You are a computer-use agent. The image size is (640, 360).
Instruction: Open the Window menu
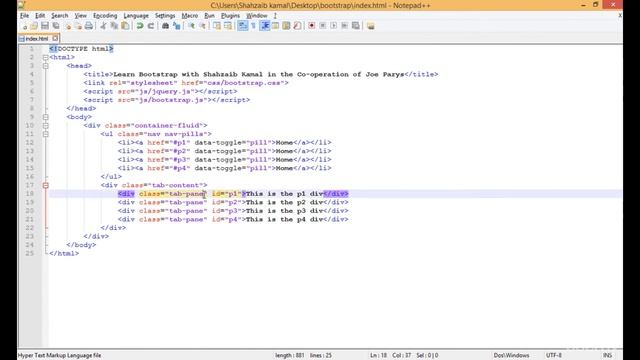(x=256, y=16)
